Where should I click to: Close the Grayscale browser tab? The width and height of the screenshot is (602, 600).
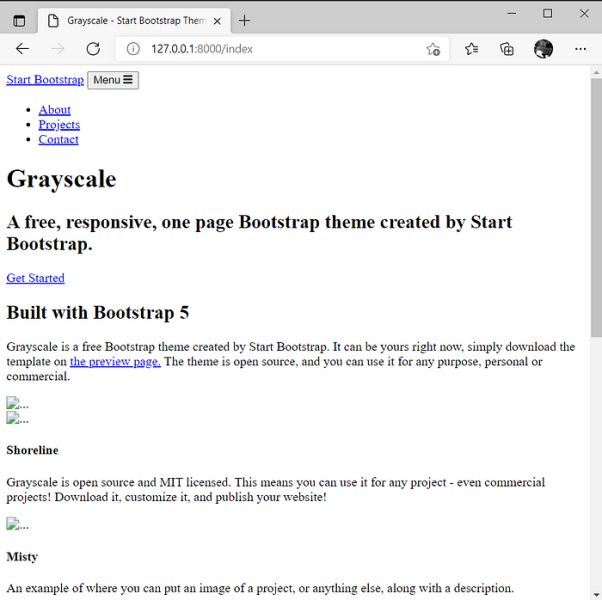[x=217, y=20]
